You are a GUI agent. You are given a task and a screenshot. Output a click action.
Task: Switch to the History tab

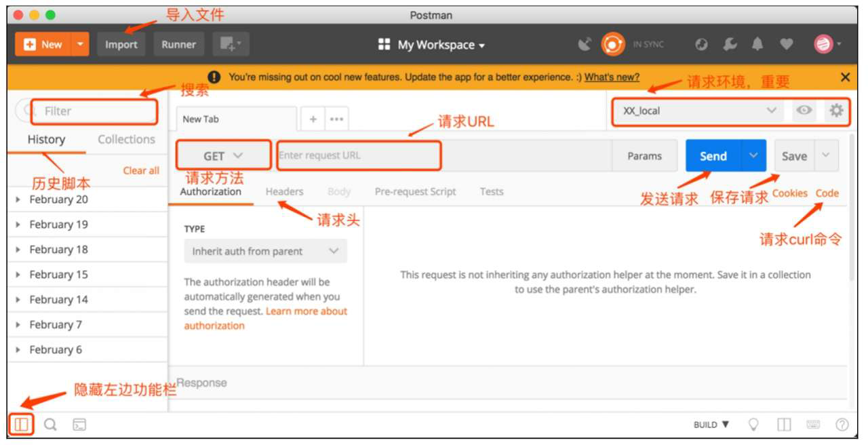pyautogui.click(x=46, y=140)
